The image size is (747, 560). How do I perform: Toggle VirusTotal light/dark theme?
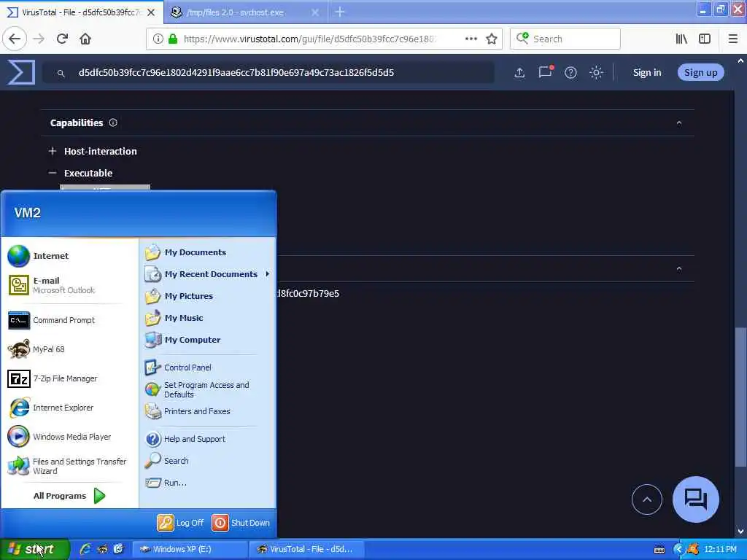point(596,72)
